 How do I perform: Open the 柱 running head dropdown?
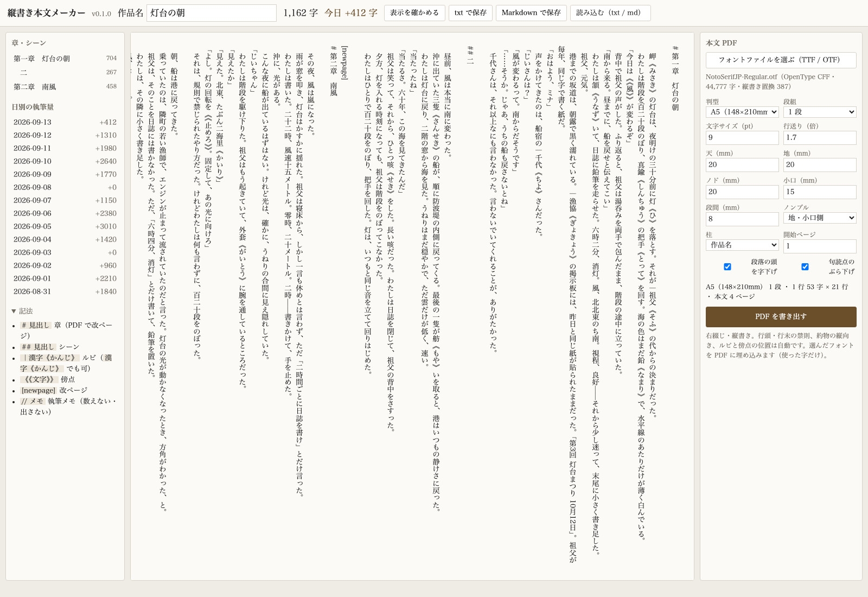point(742,245)
